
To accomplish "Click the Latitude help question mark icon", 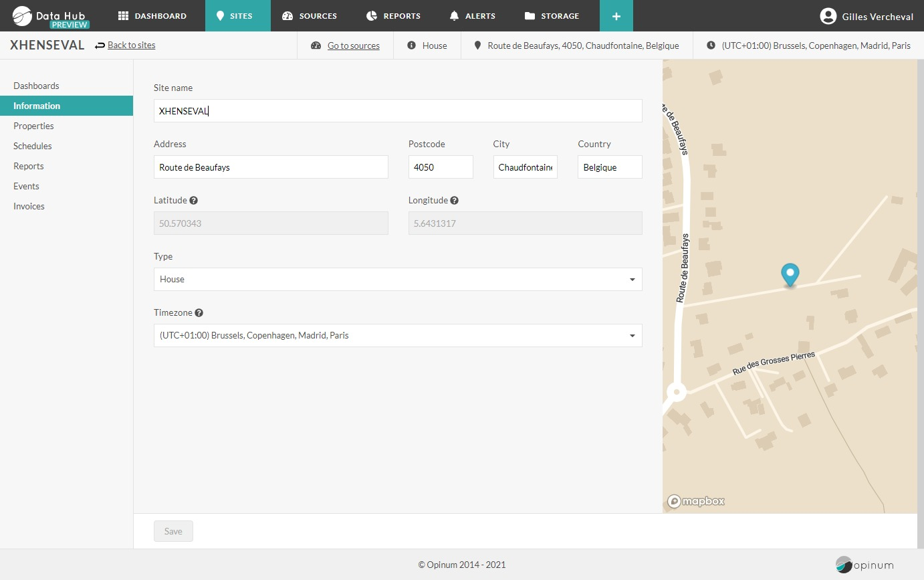I will [193, 200].
